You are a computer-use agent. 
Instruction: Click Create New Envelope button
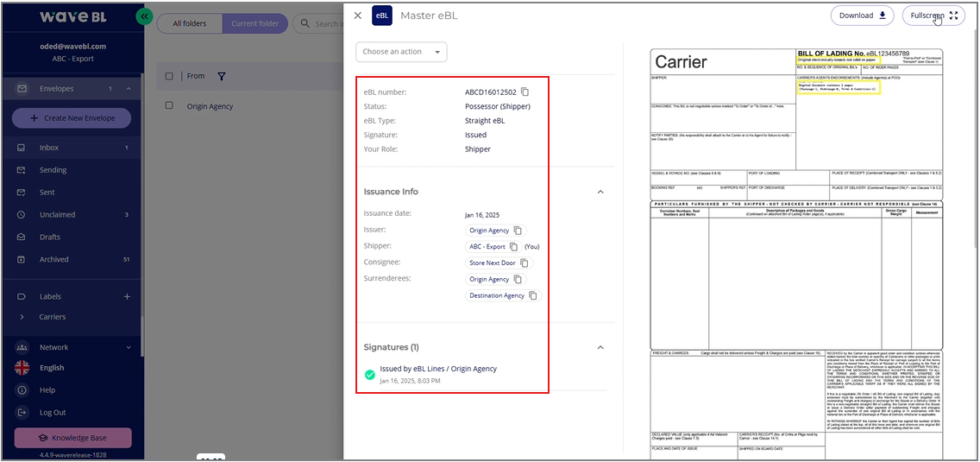click(72, 118)
